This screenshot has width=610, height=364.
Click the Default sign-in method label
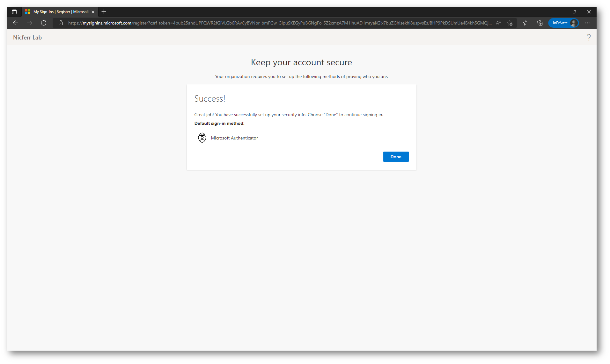click(x=219, y=123)
